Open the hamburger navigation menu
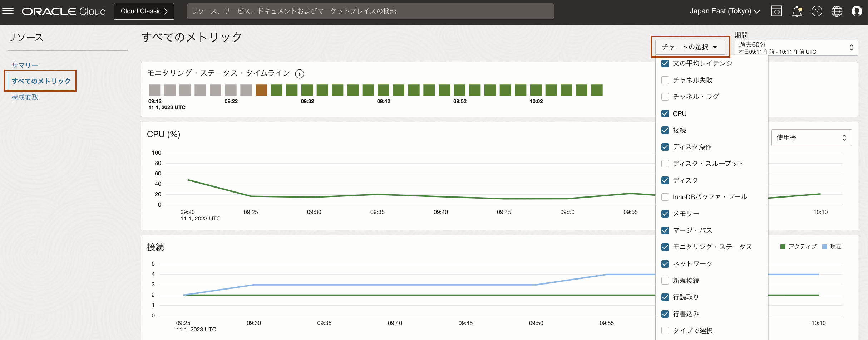868x340 pixels. click(x=8, y=11)
